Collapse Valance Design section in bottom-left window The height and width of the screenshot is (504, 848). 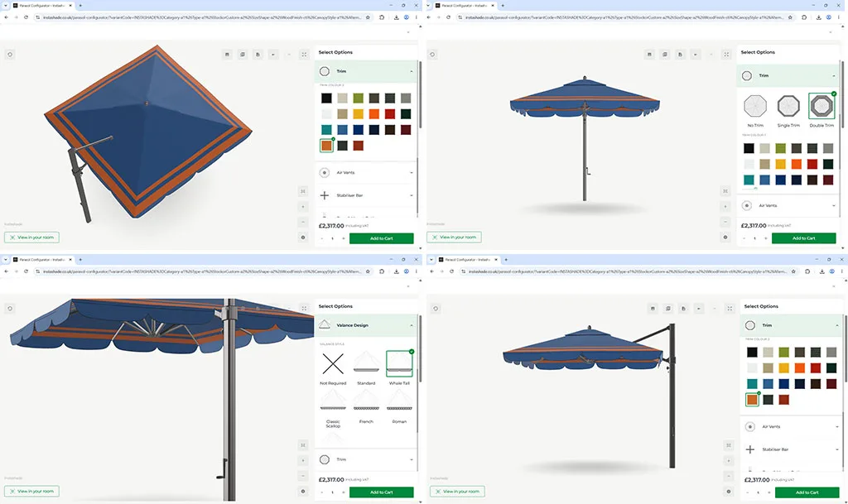[366, 325]
